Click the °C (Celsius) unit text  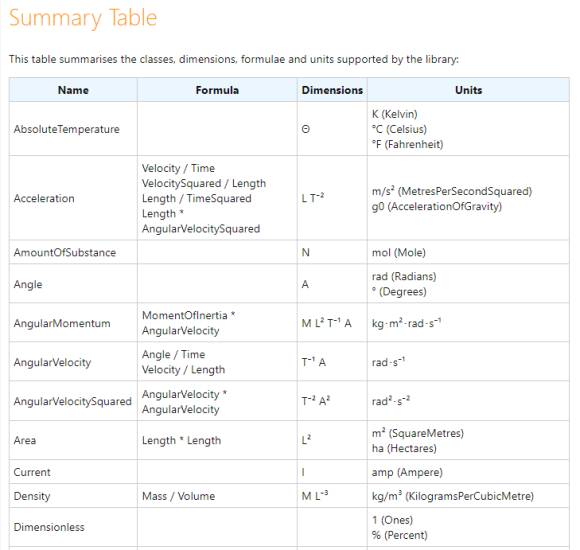[399, 129]
